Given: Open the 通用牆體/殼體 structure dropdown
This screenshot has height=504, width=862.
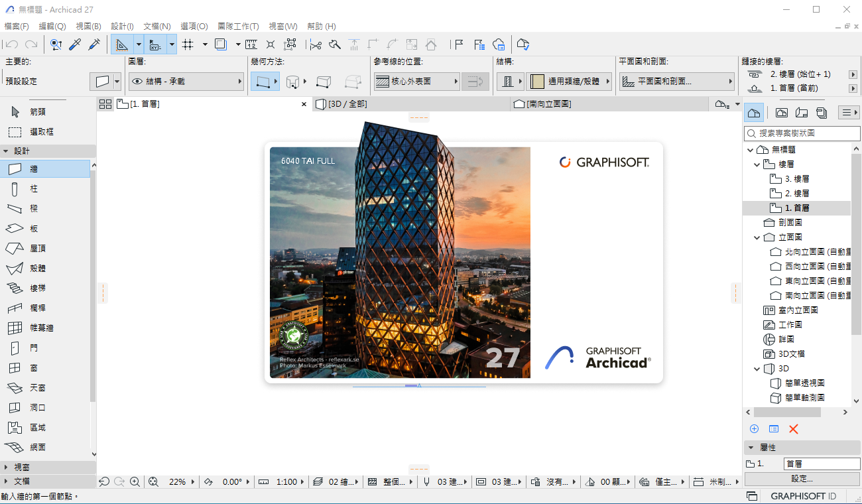Looking at the screenshot, I should click(x=569, y=82).
